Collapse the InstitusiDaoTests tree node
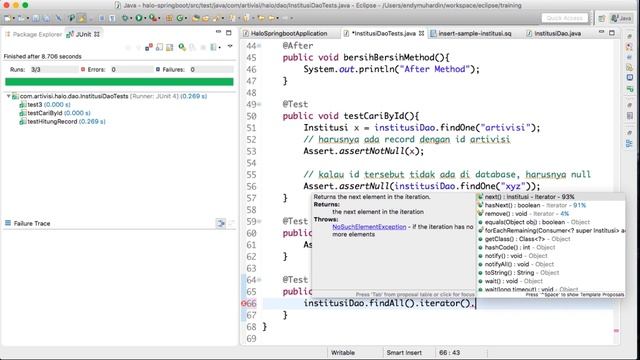 click(x=8, y=96)
